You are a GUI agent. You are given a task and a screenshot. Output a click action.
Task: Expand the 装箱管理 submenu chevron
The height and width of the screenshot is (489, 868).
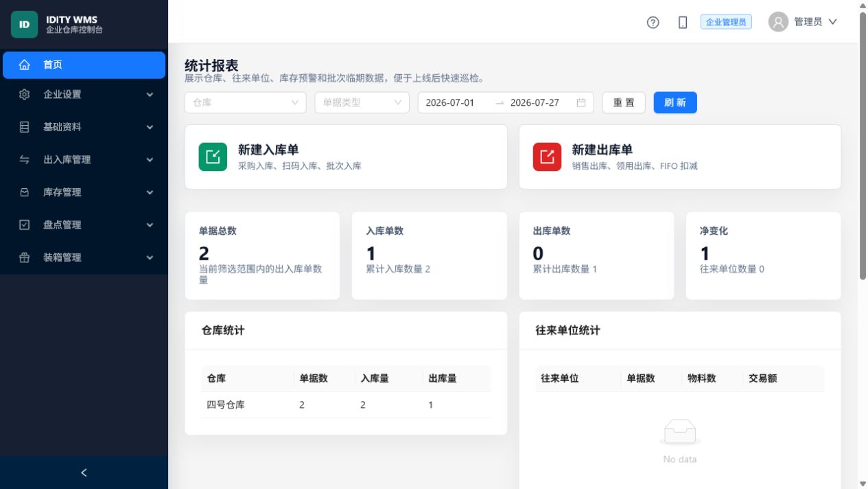click(x=150, y=258)
